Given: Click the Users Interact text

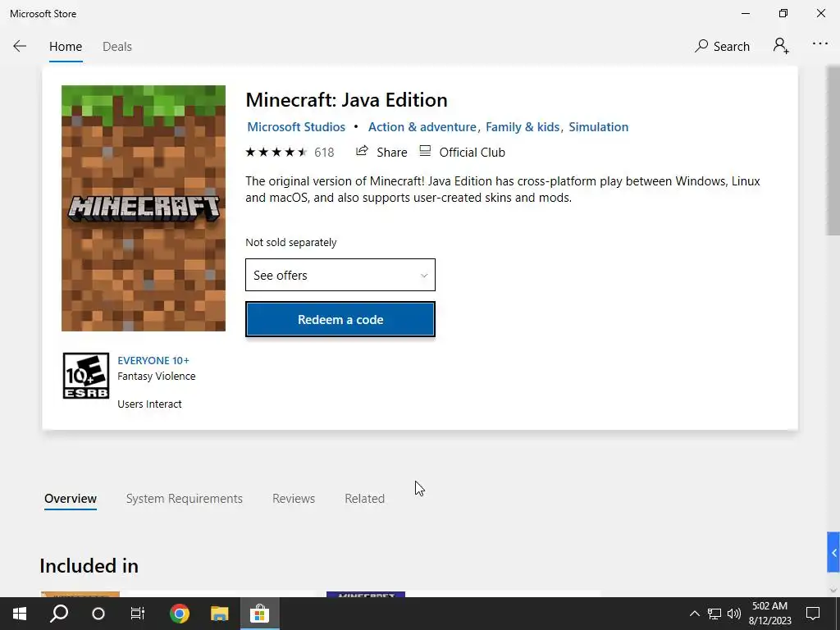Looking at the screenshot, I should [x=149, y=404].
